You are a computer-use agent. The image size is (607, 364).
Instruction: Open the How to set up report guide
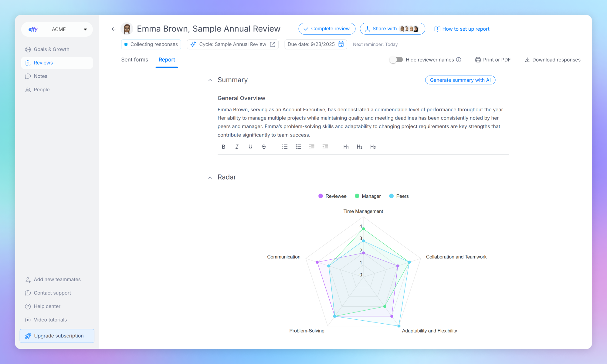(x=462, y=29)
